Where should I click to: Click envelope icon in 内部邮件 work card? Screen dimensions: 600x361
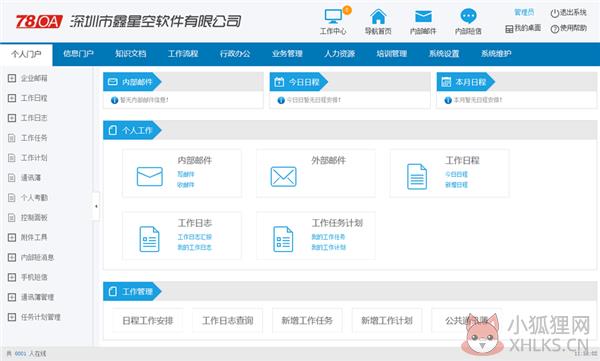[x=150, y=176]
